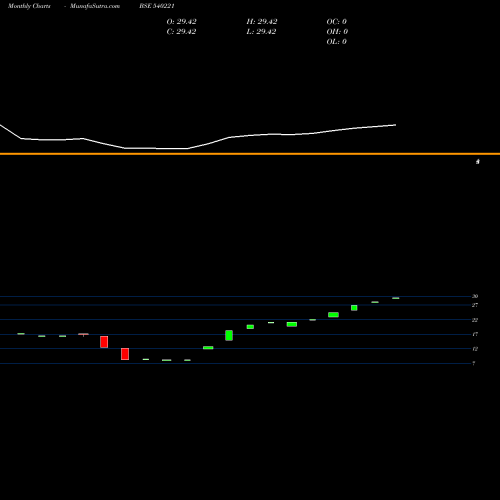Select the 'H: 29.42' high value
Image resolution: width=500 pixels, height=500 pixels.
tap(262, 22)
